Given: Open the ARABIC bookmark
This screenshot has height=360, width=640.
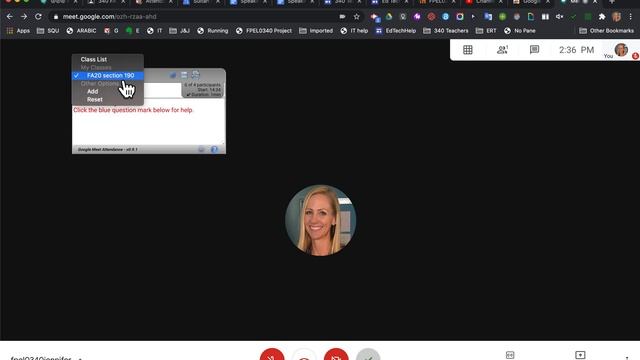Looking at the screenshot, I should (81, 31).
